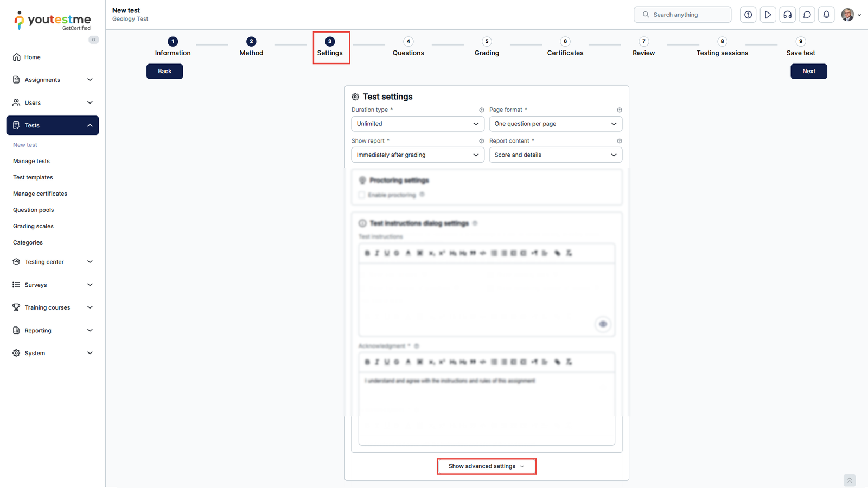Toggle the instructions preview eye icon

pos(603,324)
